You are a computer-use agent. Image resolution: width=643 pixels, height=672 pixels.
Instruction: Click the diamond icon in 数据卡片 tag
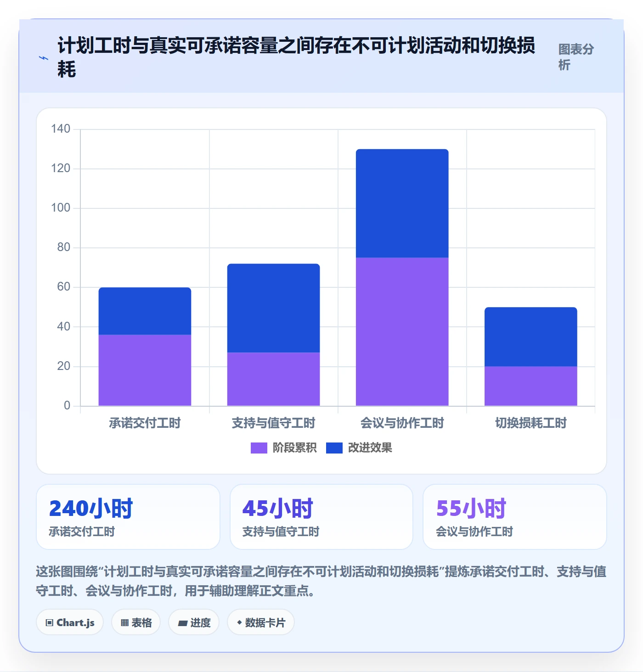pos(239,622)
